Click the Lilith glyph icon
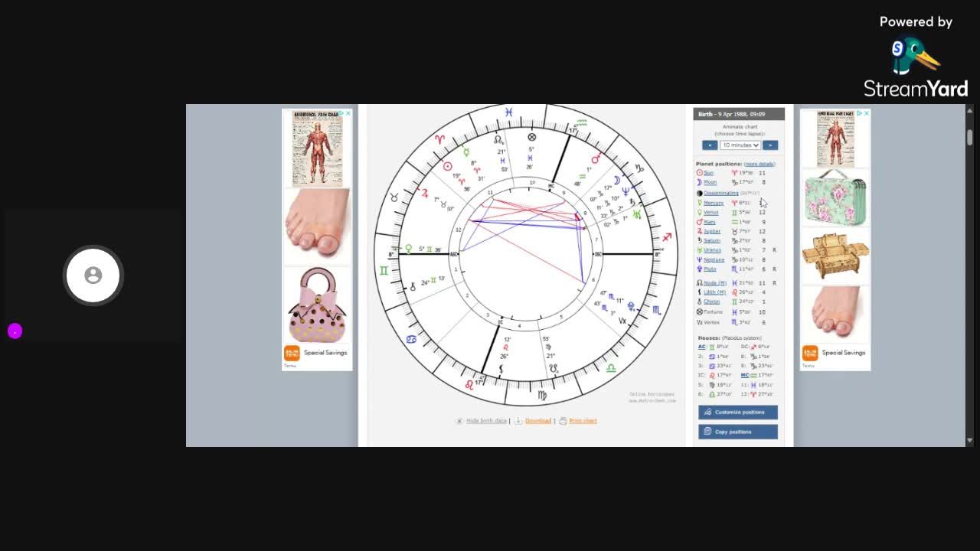The width and height of the screenshot is (980, 551). click(698, 291)
